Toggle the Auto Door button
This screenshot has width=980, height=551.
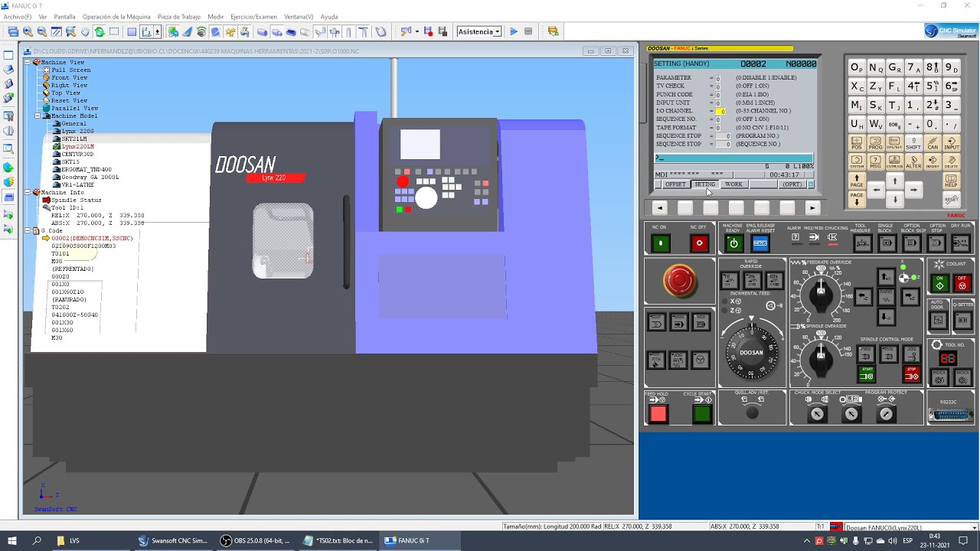(x=939, y=321)
